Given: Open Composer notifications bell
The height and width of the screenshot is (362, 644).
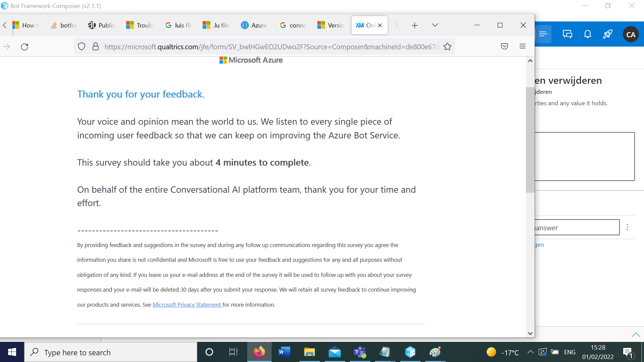Looking at the screenshot, I should (x=588, y=34).
